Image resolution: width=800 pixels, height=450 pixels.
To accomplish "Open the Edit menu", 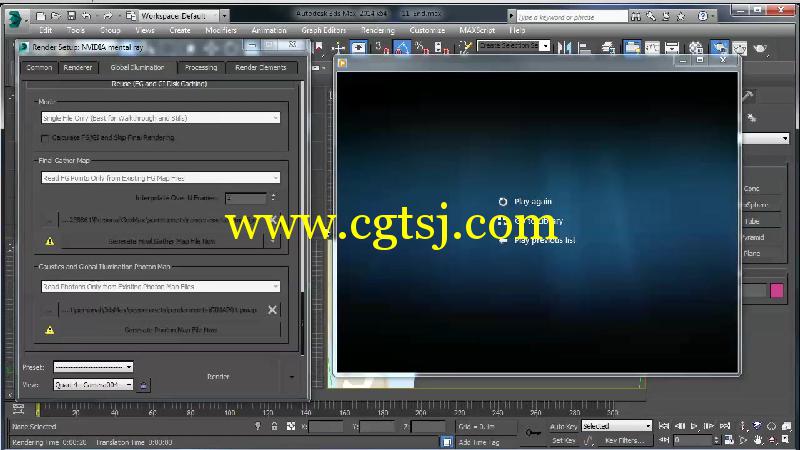I will (x=45, y=30).
